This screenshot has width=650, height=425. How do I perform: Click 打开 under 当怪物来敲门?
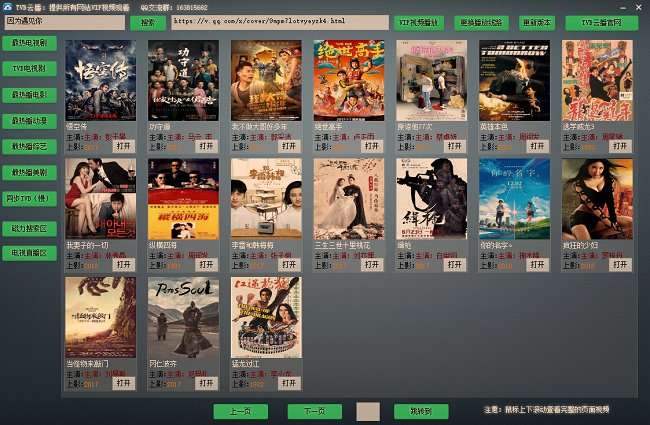point(124,383)
